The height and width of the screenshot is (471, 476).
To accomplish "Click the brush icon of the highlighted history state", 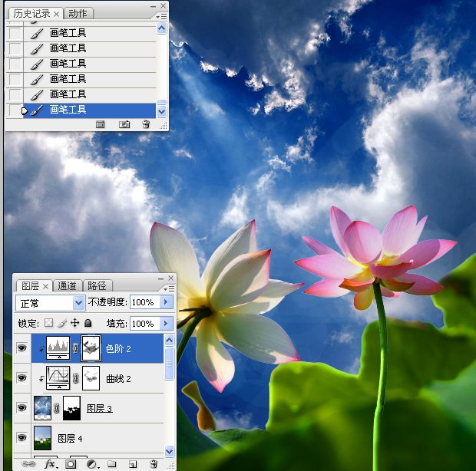I will [x=37, y=110].
